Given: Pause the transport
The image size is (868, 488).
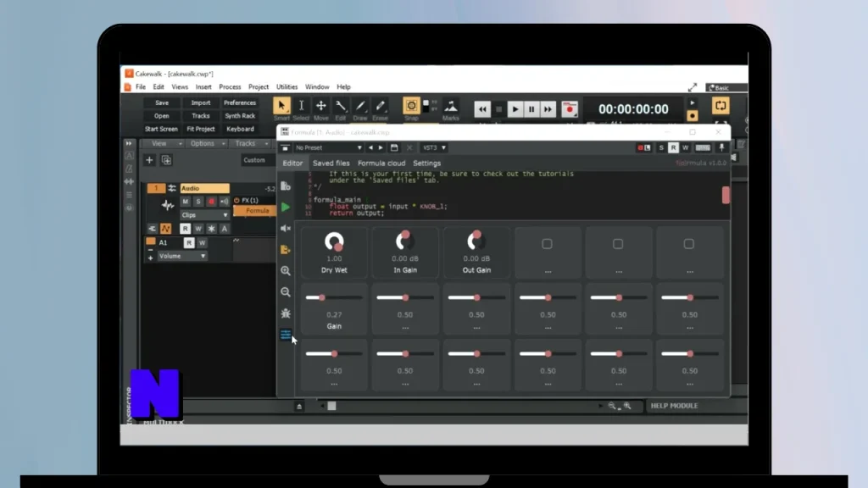Looking at the screenshot, I should coord(531,109).
